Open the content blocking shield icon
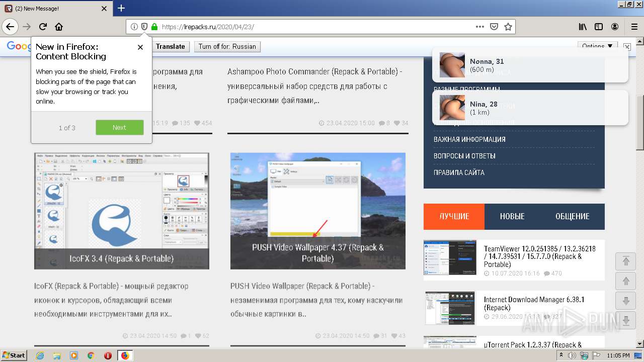 click(144, 27)
